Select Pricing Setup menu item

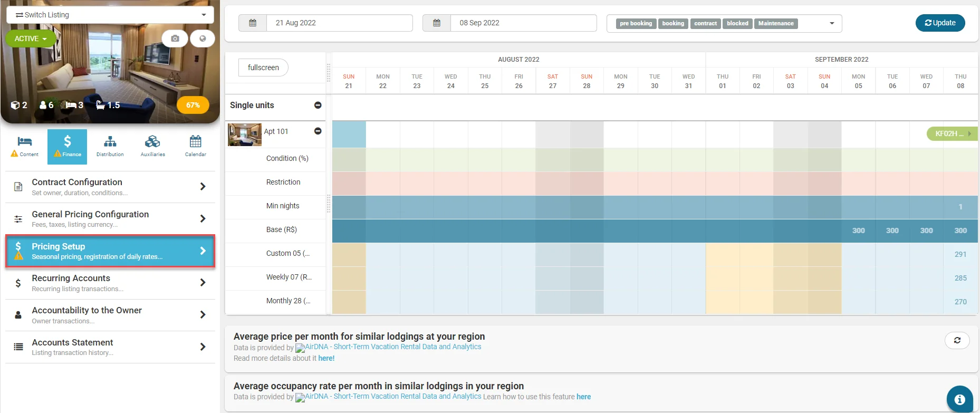(110, 251)
